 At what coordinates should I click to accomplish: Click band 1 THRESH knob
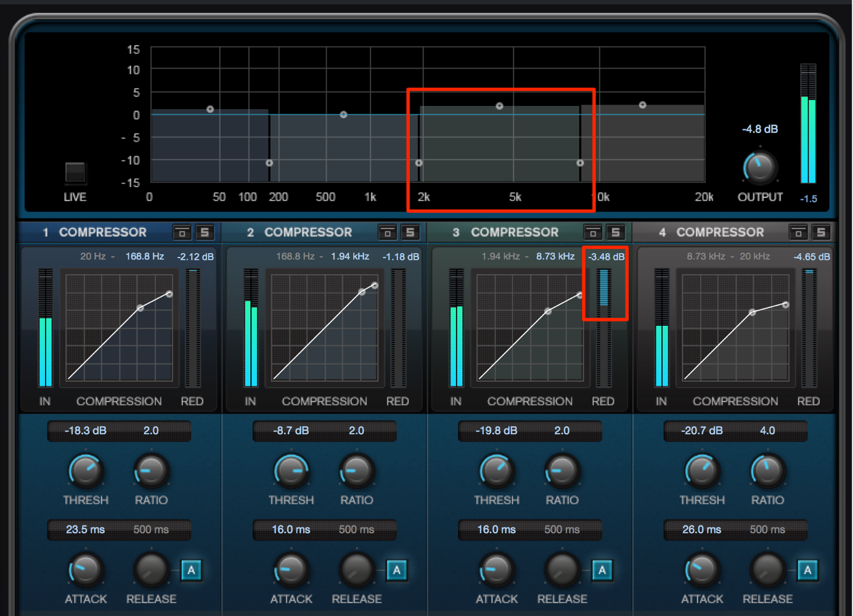pyautogui.click(x=86, y=471)
